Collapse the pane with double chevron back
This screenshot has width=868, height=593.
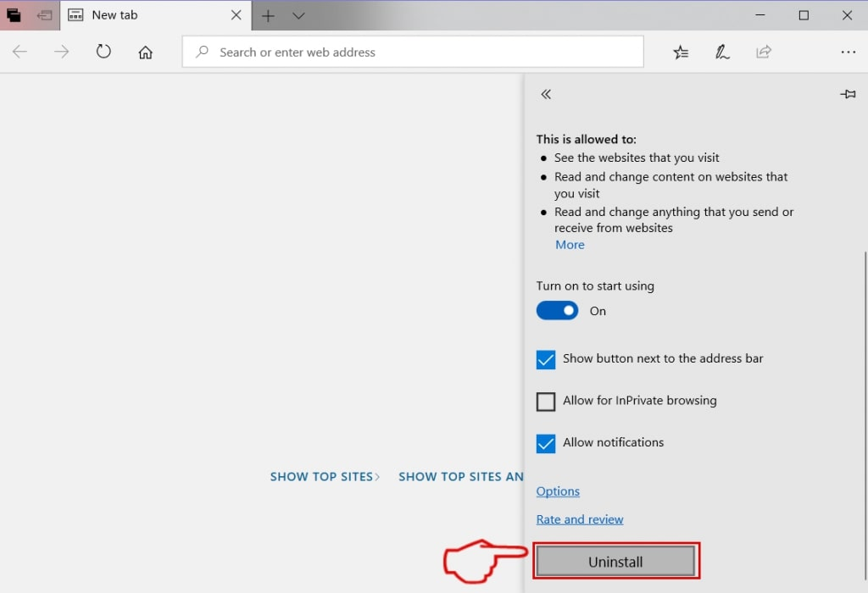(x=546, y=94)
